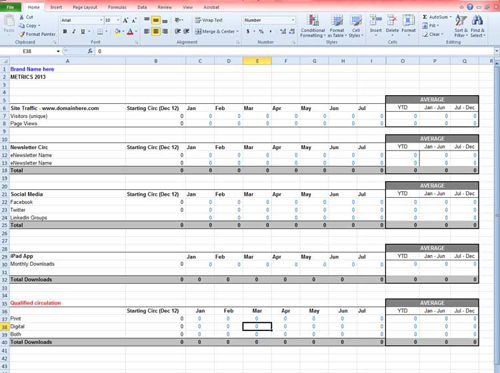Open Find & Select menu
This screenshot has height=373, width=500.
(x=477, y=26)
